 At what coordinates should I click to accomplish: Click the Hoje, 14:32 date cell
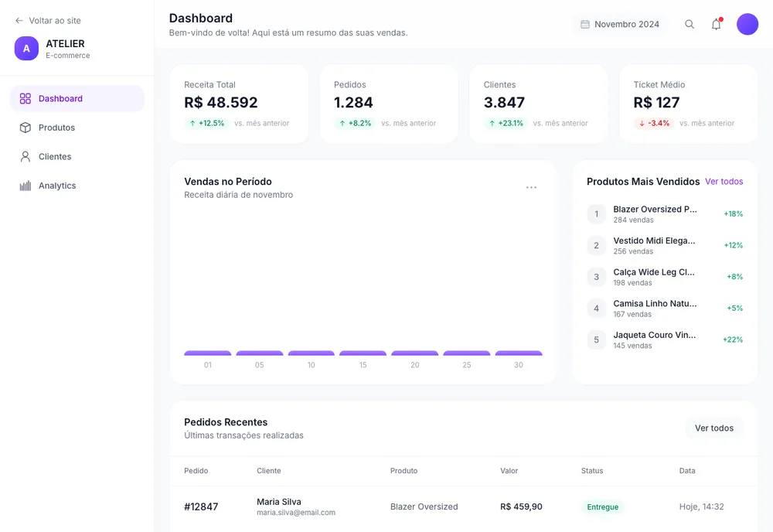coord(702,506)
